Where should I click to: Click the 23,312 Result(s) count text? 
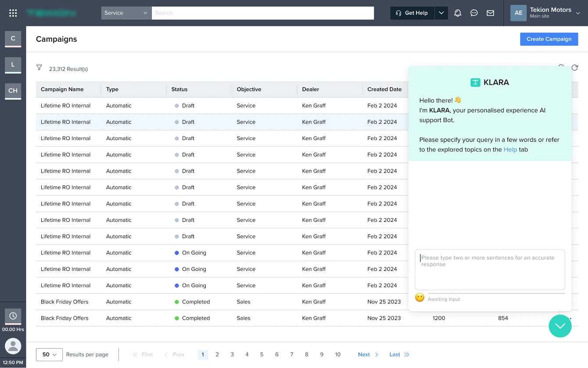pos(68,69)
